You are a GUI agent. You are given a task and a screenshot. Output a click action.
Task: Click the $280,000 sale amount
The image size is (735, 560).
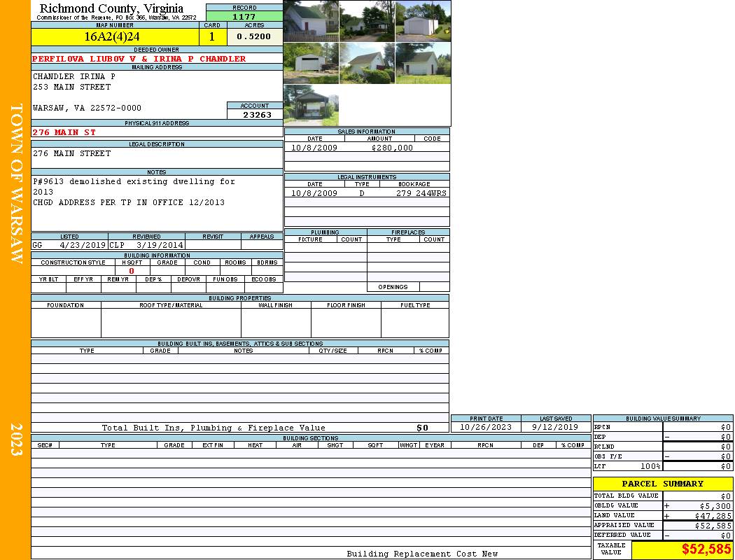coord(391,148)
